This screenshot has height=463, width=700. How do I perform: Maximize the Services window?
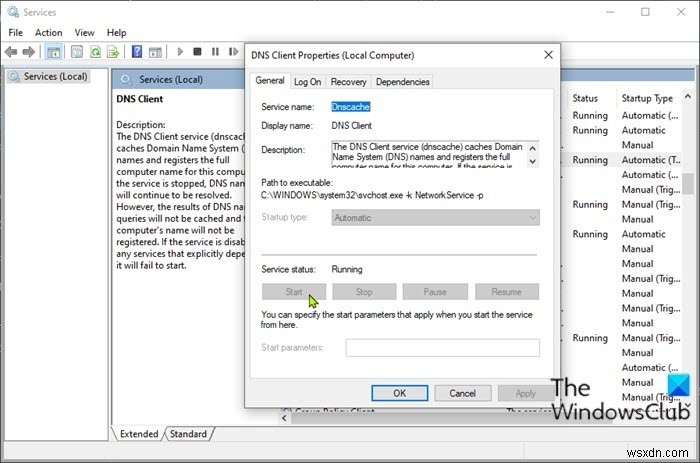pos(645,12)
